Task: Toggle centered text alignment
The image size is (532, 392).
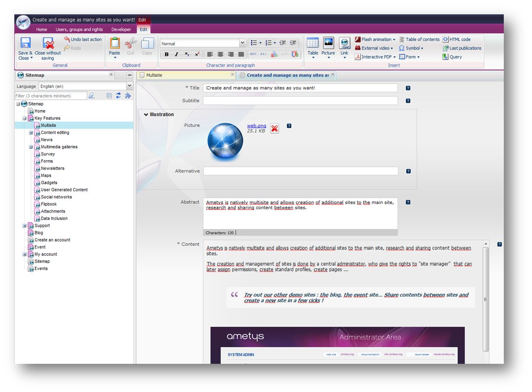Action: tap(220, 54)
